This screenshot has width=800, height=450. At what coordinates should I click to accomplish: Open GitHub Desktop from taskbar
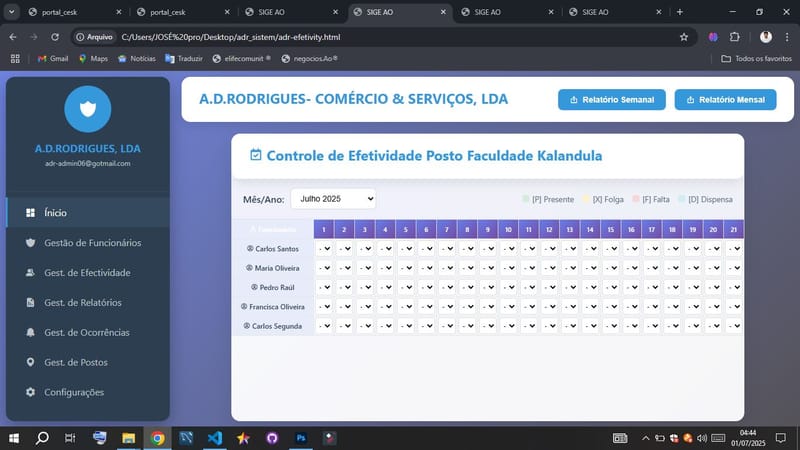pyautogui.click(x=272, y=438)
